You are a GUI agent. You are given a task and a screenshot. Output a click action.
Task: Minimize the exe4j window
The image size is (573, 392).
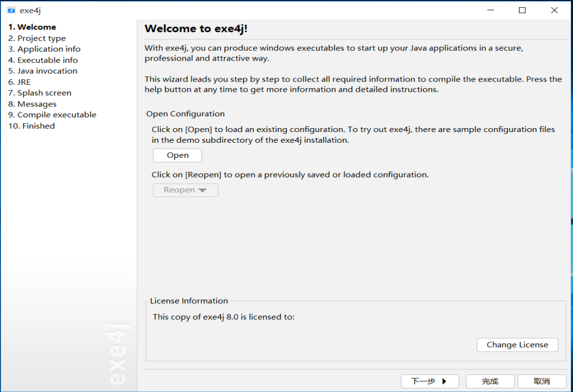coord(490,10)
